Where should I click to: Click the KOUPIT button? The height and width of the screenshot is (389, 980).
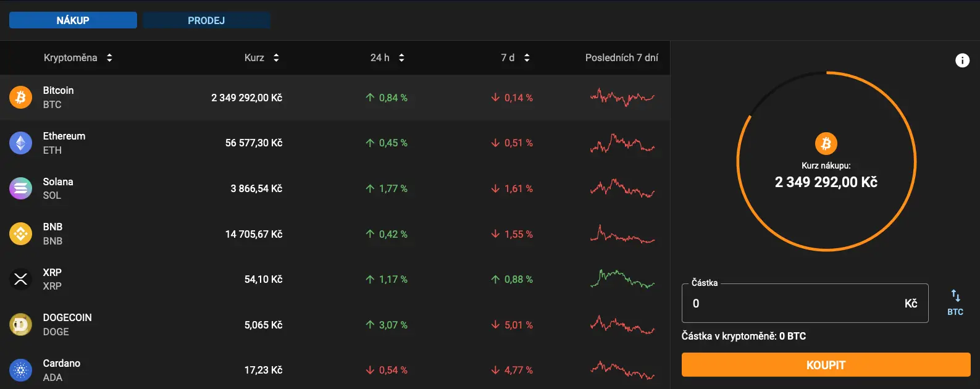[826, 365]
